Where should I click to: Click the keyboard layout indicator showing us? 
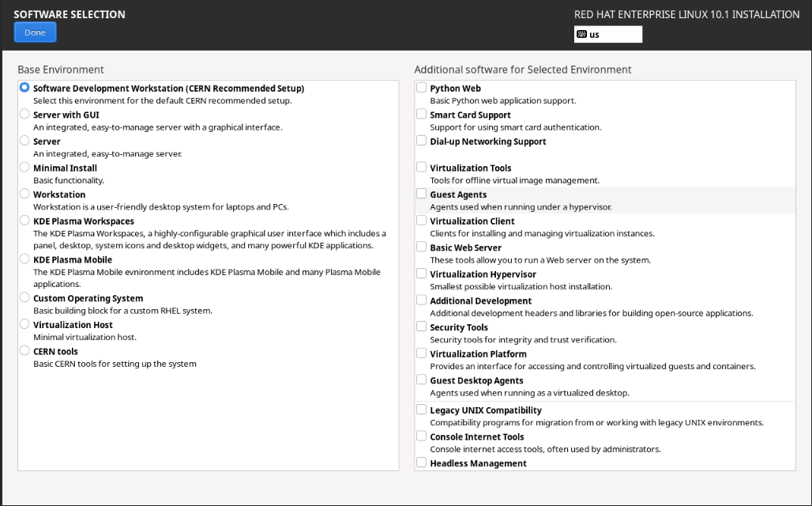(607, 34)
